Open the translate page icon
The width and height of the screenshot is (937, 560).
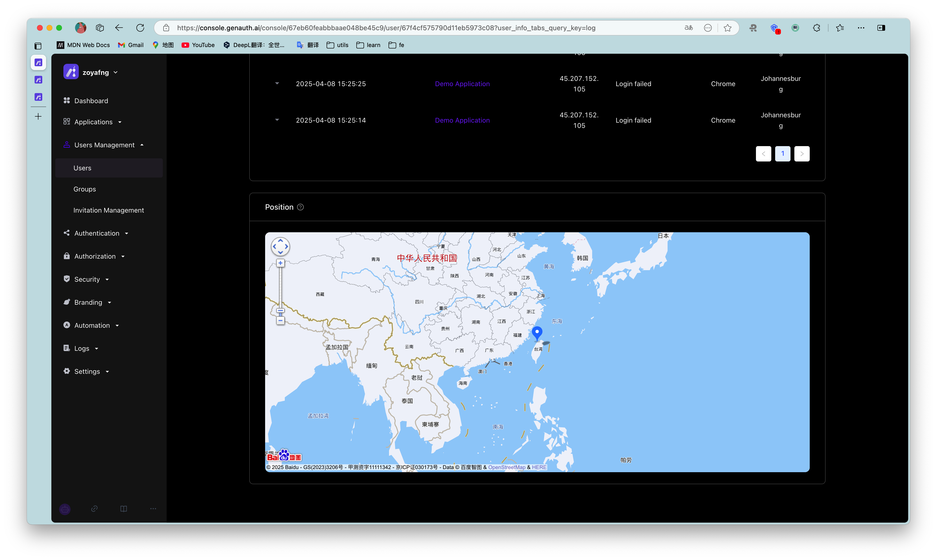[x=688, y=28]
